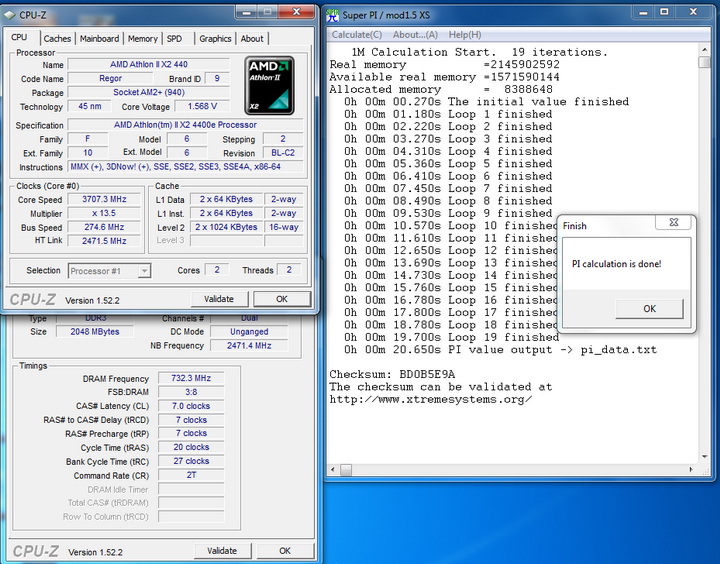720x564 pixels.
Task: Click the Cycle Time (tRAS) value 20 clocks
Action: (191, 447)
